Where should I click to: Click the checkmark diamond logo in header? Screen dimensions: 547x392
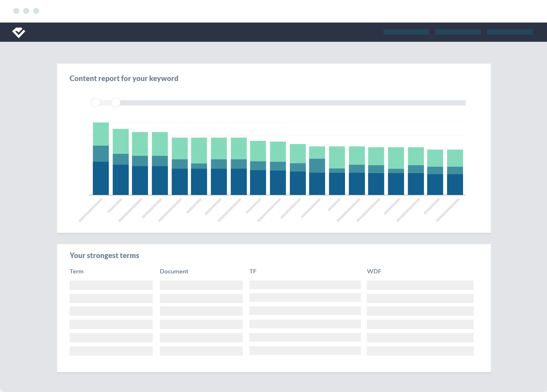tap(19, 32)
